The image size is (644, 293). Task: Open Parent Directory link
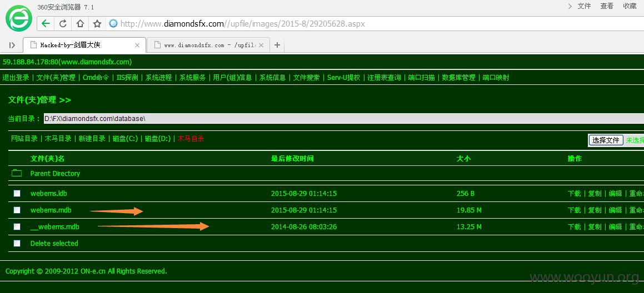click(x=55, y=173)
